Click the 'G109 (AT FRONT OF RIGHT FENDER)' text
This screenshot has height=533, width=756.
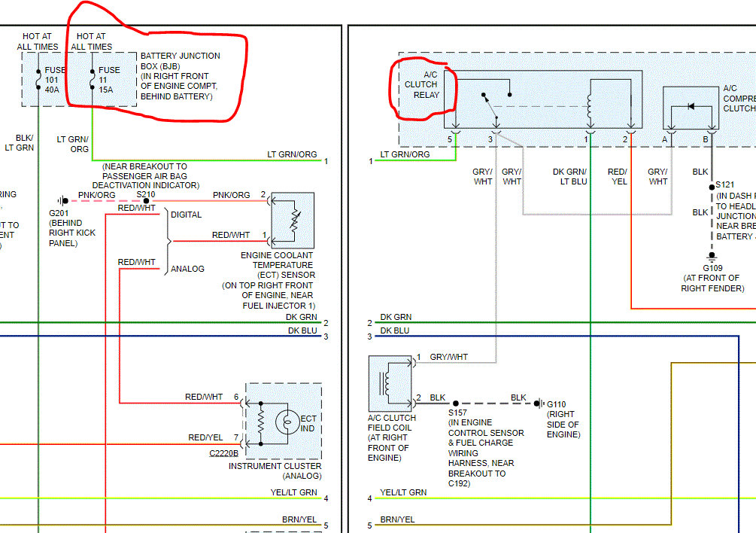(712, 279)
